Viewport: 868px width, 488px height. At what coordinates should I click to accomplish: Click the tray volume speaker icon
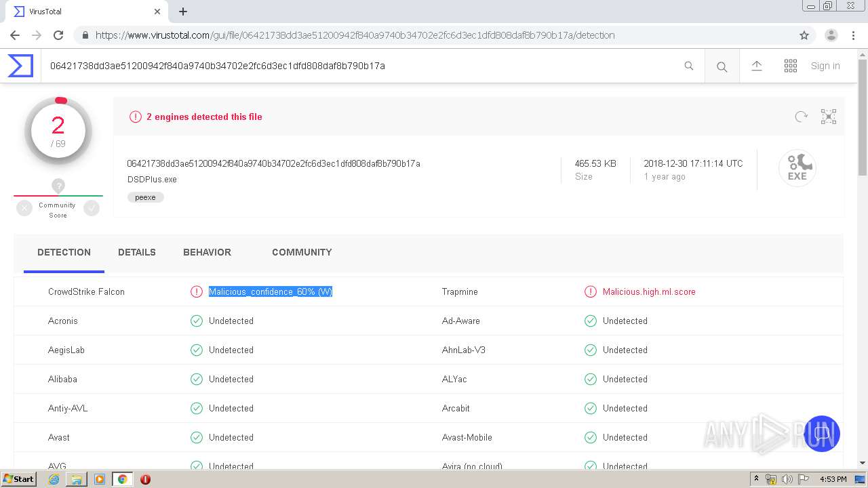pyautogui.click(x=787, y=479)
